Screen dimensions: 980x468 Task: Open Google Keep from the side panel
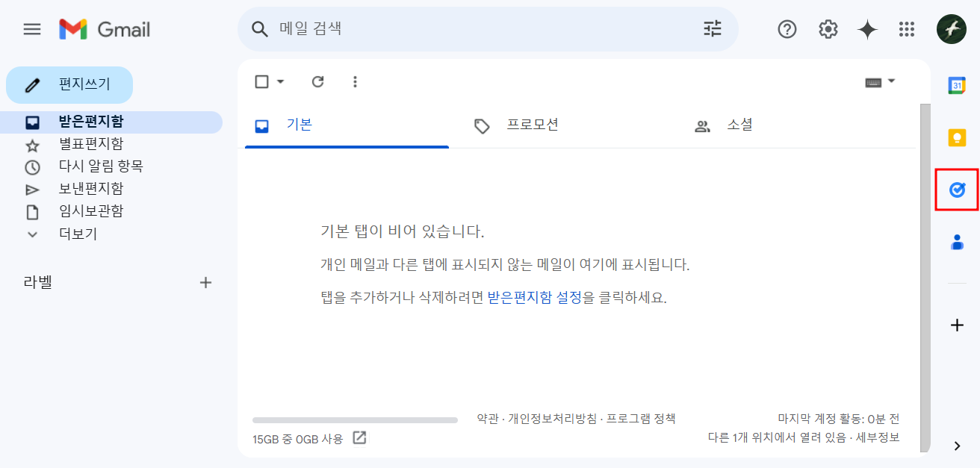point(957,137)
